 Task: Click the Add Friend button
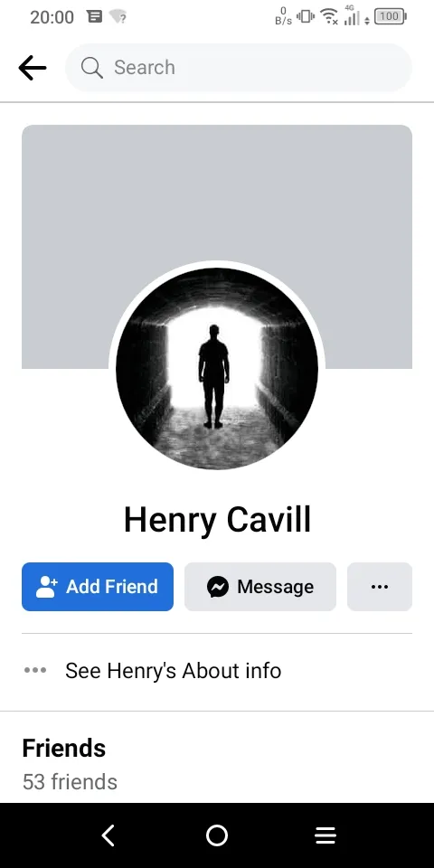[98, 587]
